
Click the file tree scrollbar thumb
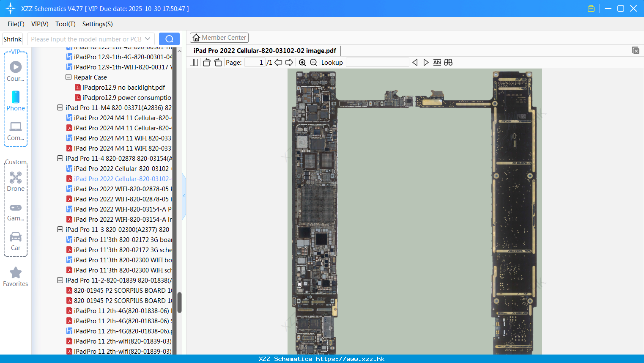[x=179, y=302]
